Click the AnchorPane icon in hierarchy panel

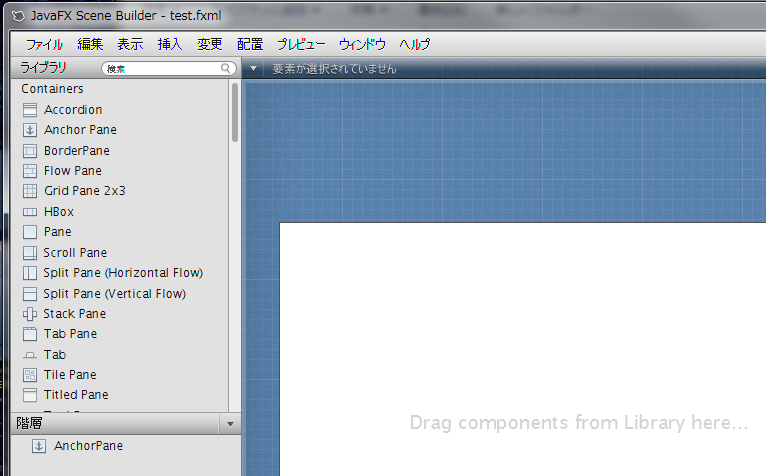[39, 446]
